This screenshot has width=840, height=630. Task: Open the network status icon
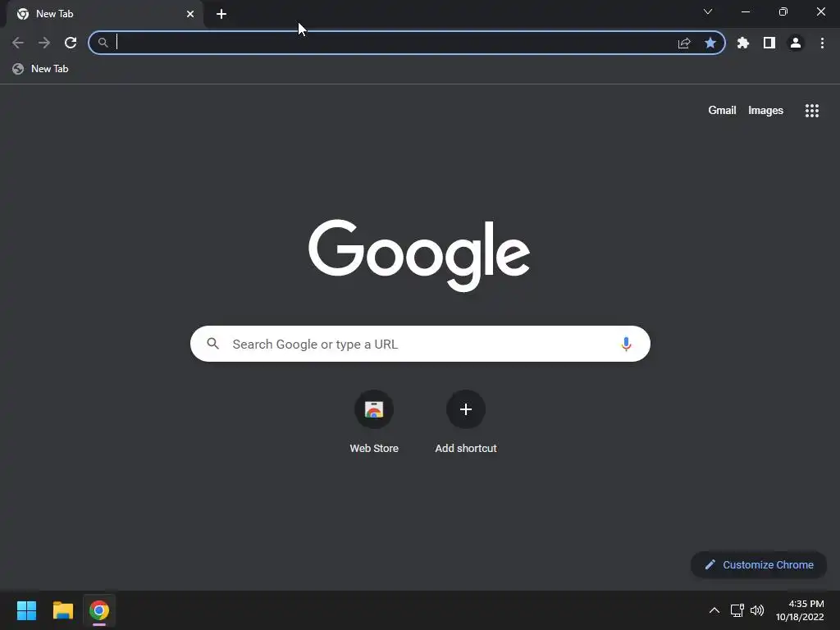[737, 610]
